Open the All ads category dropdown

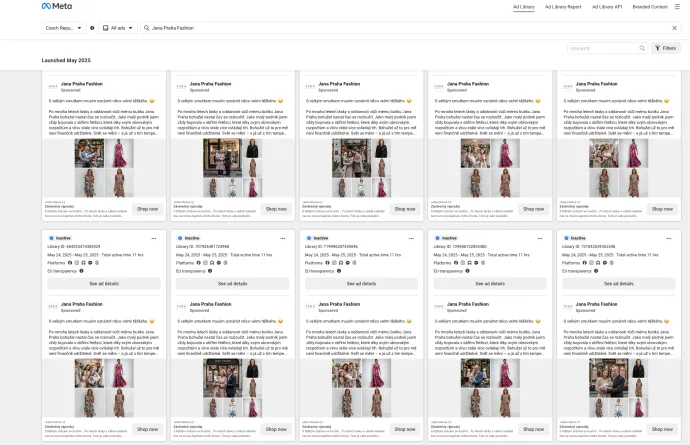pos(118,28)
